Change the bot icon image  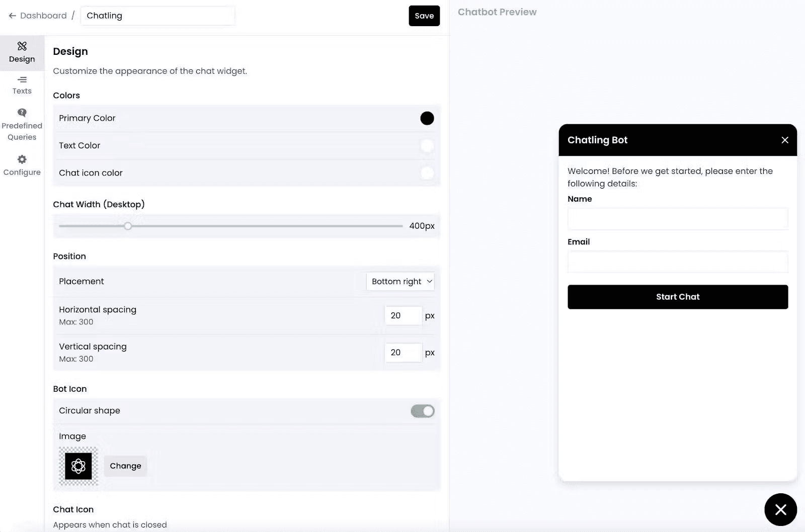pos(125,466)
